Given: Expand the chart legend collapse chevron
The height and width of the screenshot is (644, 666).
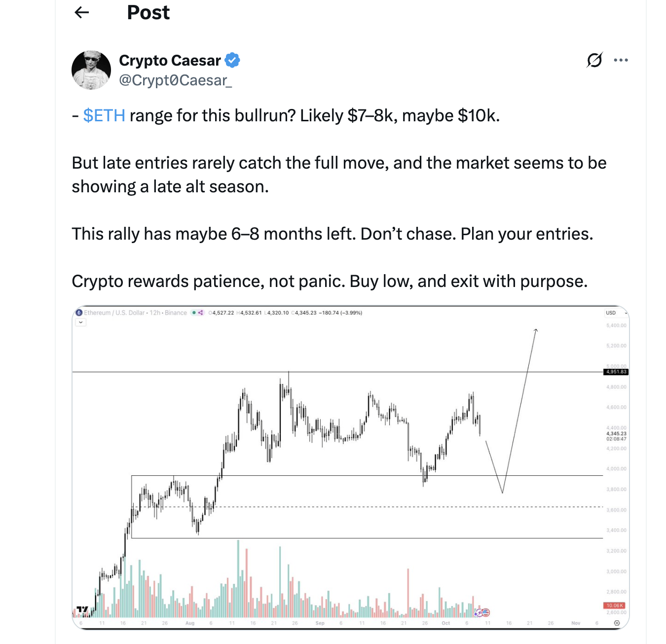Looking at the screenshot, I should (81, 322).
